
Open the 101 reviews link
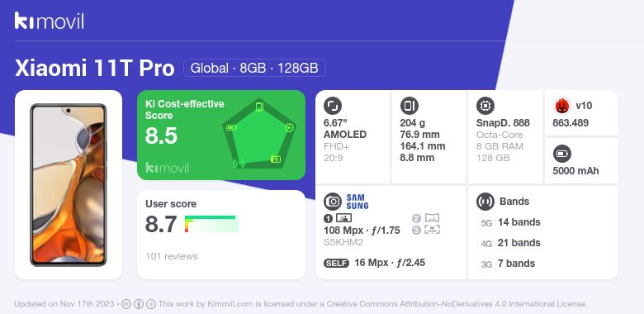(x=171, y=256)
